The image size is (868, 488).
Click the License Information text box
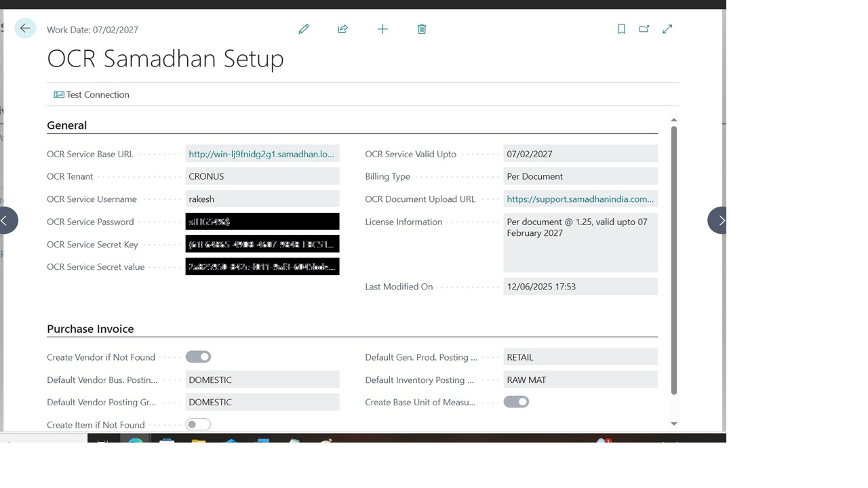pos(580,243)
